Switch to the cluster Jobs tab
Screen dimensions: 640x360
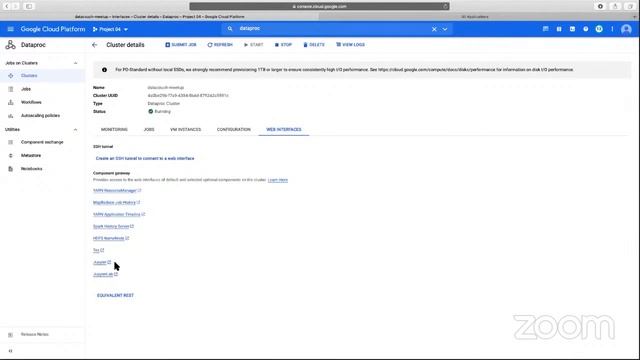pyautogui.click(x=149, y=129)
